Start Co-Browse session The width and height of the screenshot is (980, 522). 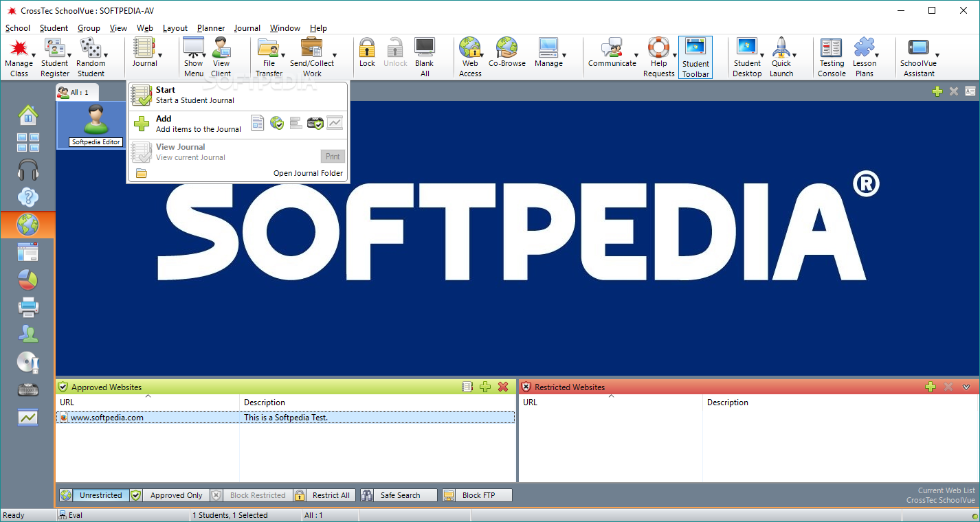[507, 53]
